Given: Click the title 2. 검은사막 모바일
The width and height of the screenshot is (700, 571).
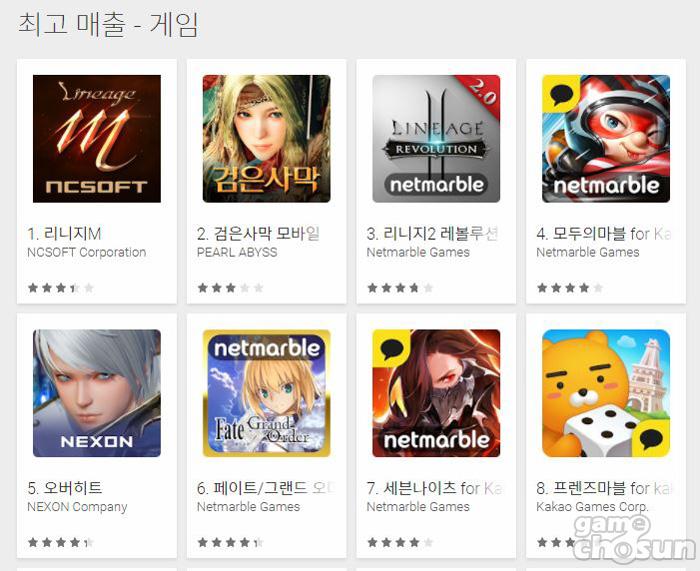Looking at the screenshot, I should 258,233.
